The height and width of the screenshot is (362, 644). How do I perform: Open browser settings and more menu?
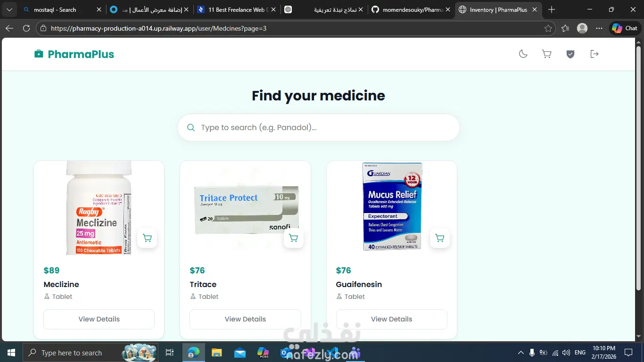point(599,28)
